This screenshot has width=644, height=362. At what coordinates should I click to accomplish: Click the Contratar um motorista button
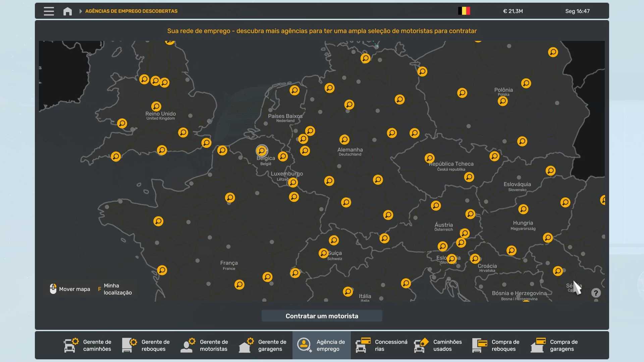coord(322,316)
